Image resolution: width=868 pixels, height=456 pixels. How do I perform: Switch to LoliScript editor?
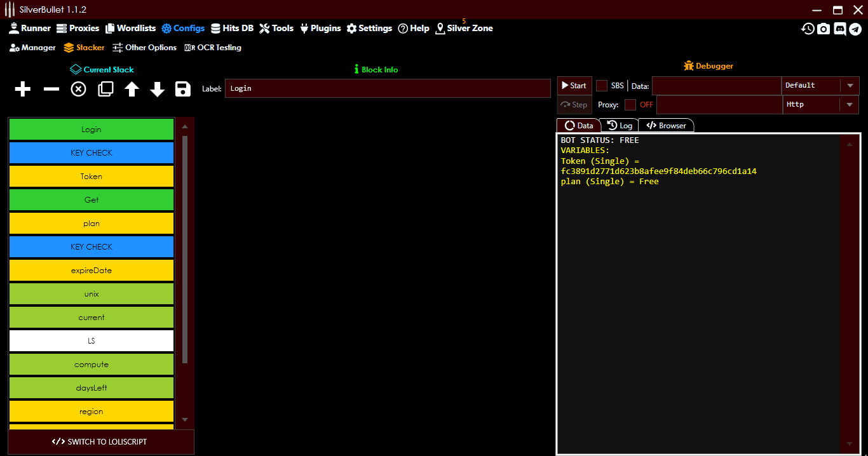[101, 441]
